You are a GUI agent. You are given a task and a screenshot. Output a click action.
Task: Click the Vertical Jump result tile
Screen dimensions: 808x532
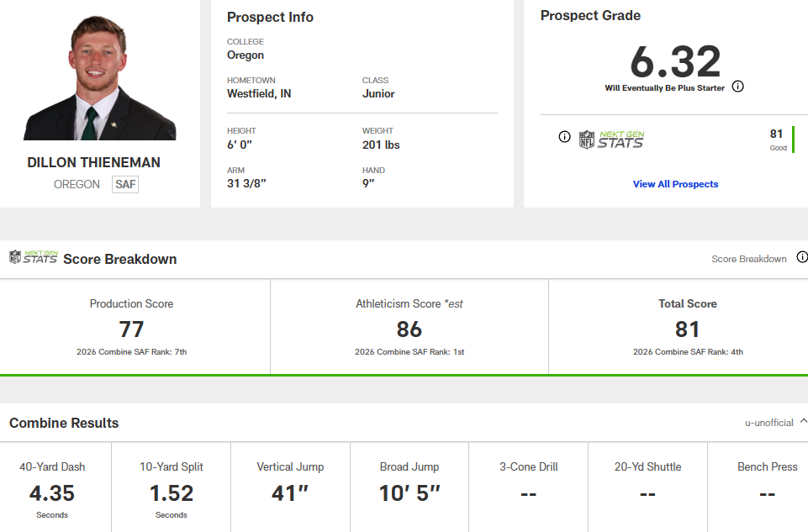coord(290,489)
